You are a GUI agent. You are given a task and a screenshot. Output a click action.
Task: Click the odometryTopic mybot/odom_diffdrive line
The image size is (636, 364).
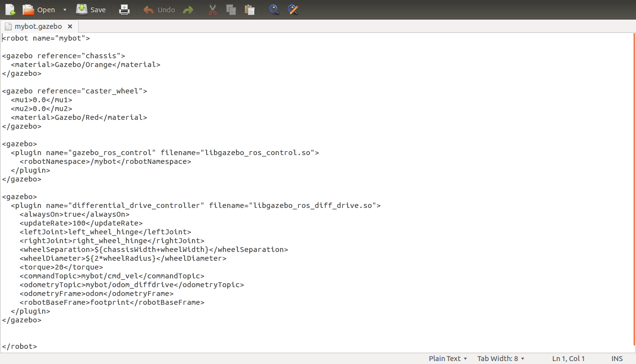pos(132,285)
